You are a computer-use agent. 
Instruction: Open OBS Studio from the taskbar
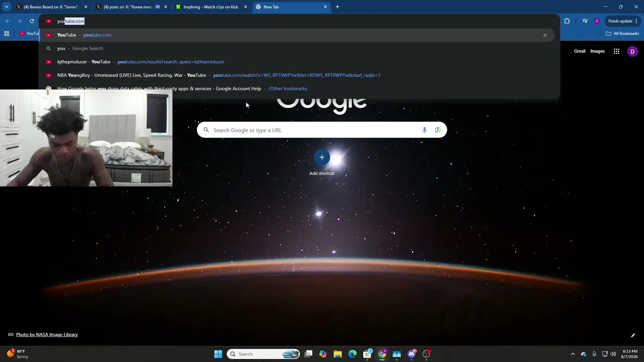coord(426,354)
